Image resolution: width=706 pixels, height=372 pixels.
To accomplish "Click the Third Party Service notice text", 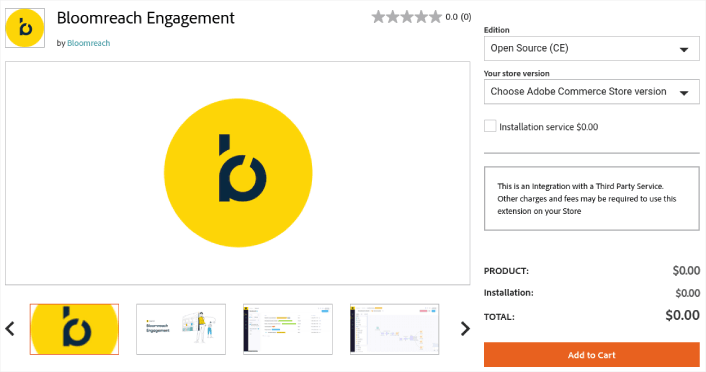I will pos(587,199).
